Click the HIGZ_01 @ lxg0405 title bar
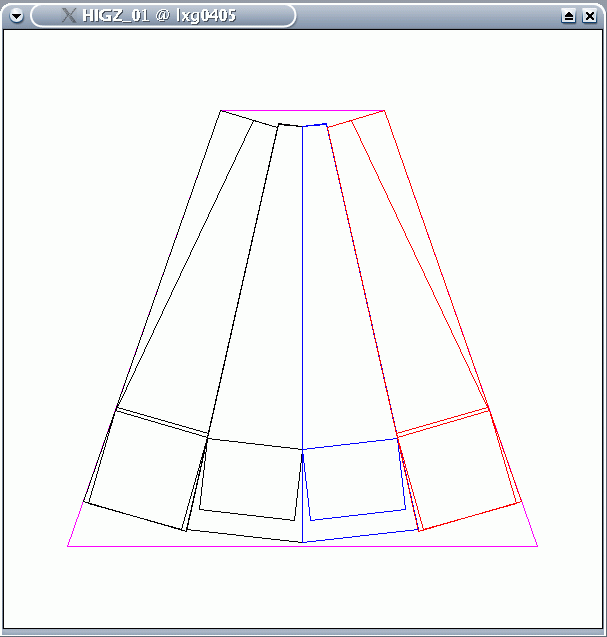The image size is (607, 637). [x=163, y=16]
